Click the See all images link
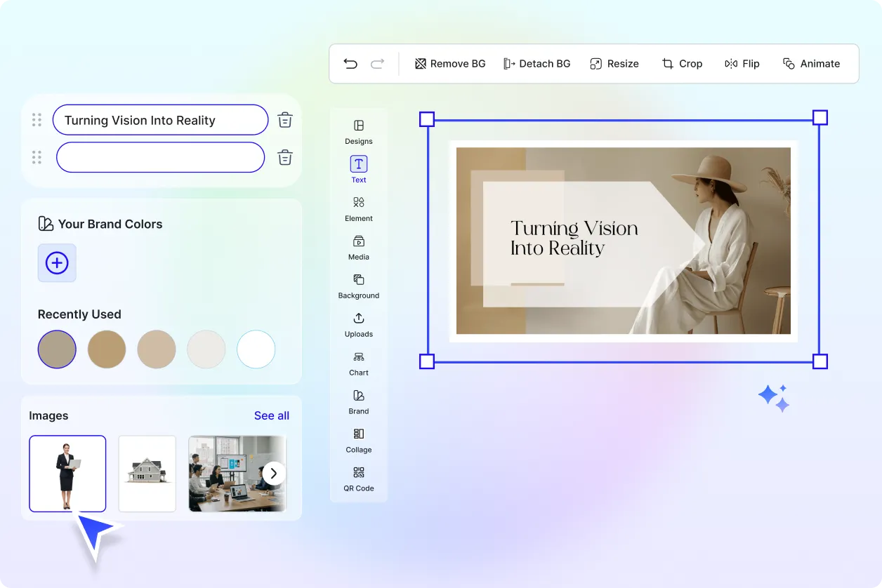Image resolution: width=882 pixels, height=588 pixels. click(x=271, y=415)
